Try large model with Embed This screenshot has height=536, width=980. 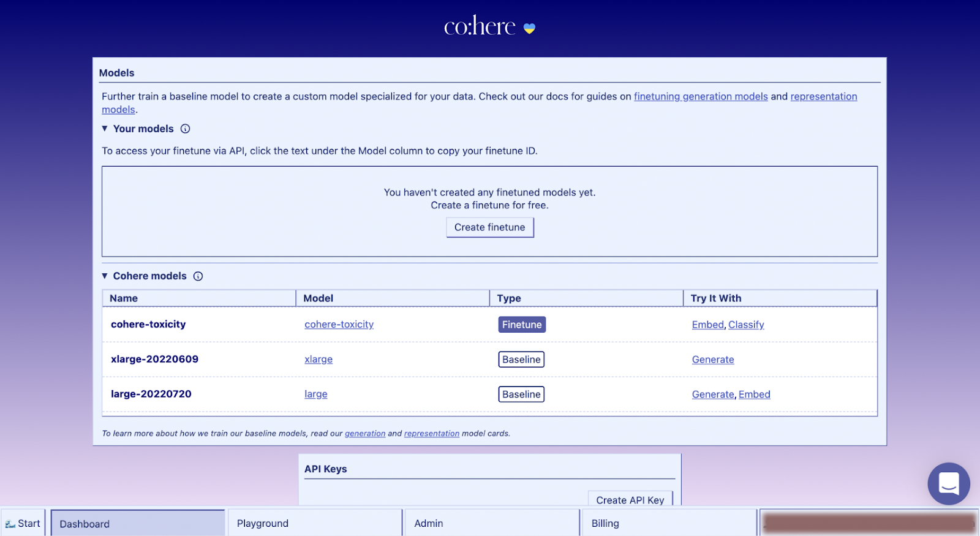point(755,394)
